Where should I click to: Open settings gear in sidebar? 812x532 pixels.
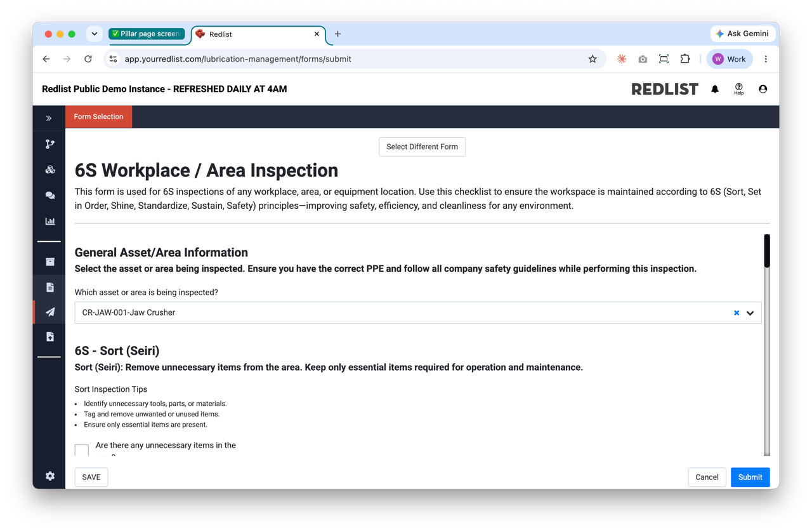(x=49, y=476)
